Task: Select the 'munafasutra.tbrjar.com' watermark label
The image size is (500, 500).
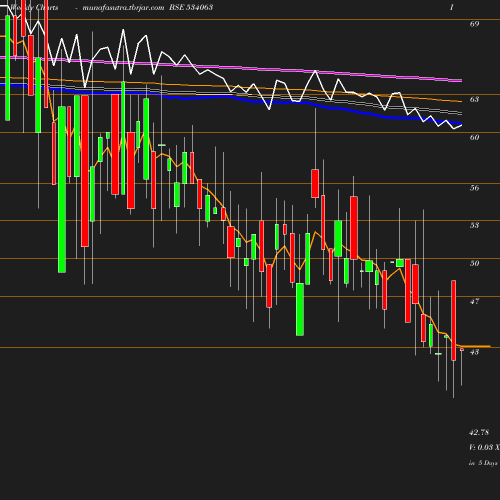Action: 123,7
